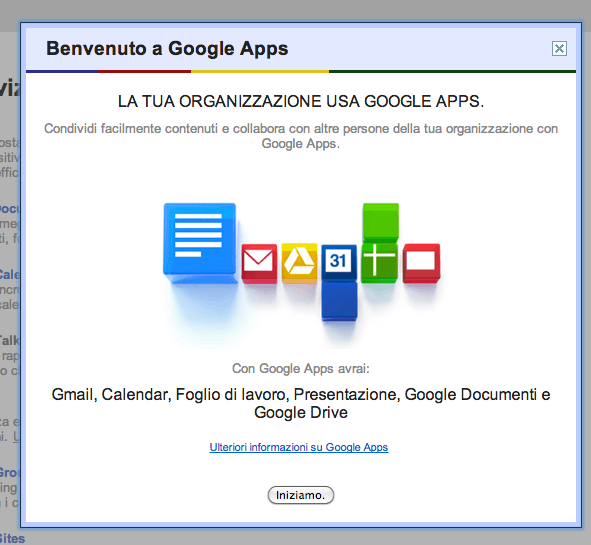Click the plain green cube above the plus cube
The image size is (591, 545).
point(380,222)
